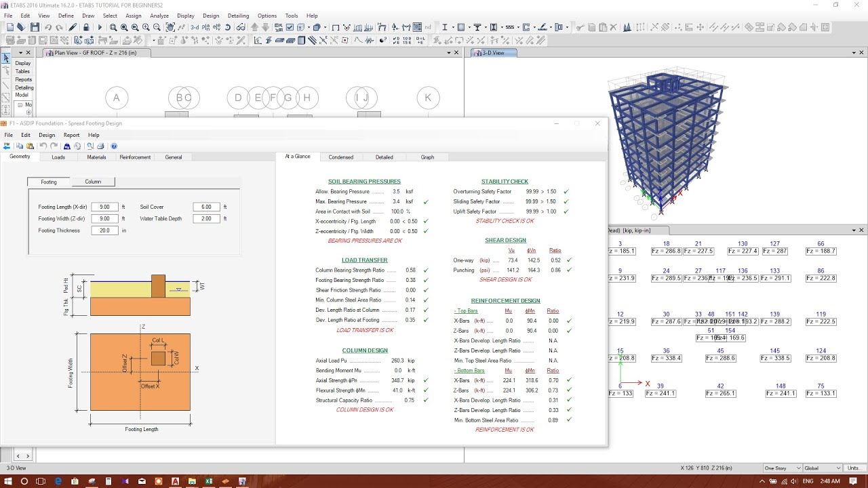Undo last action via ETABS toolbar icon
This screenshot has height=488, width=868.
point(46,27)
